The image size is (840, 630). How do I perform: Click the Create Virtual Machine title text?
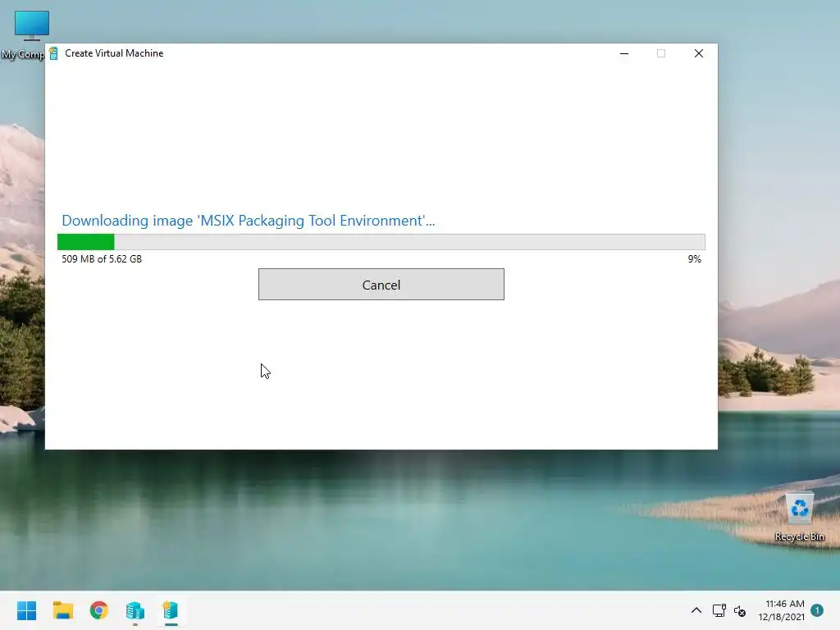pos(114,53)
